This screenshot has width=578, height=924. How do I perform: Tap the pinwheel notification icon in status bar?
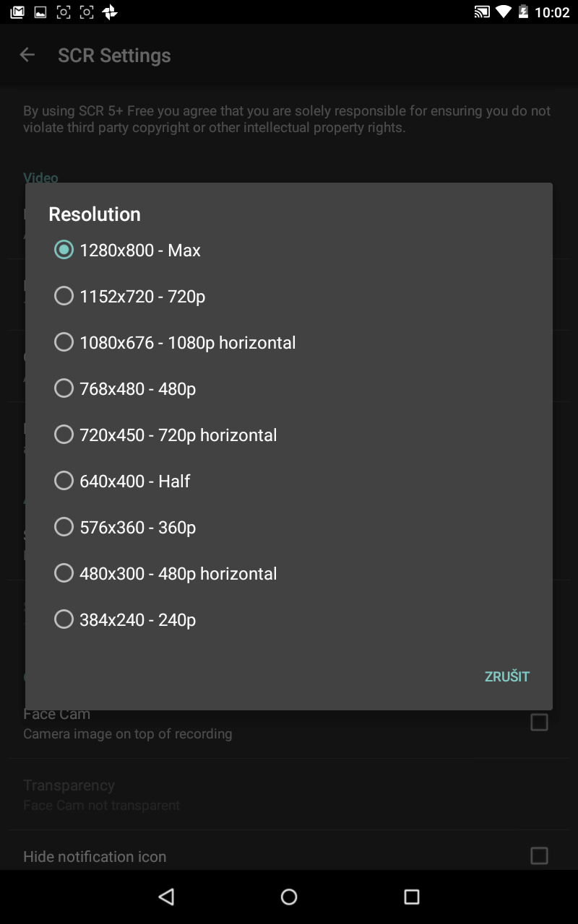[109, 12]
